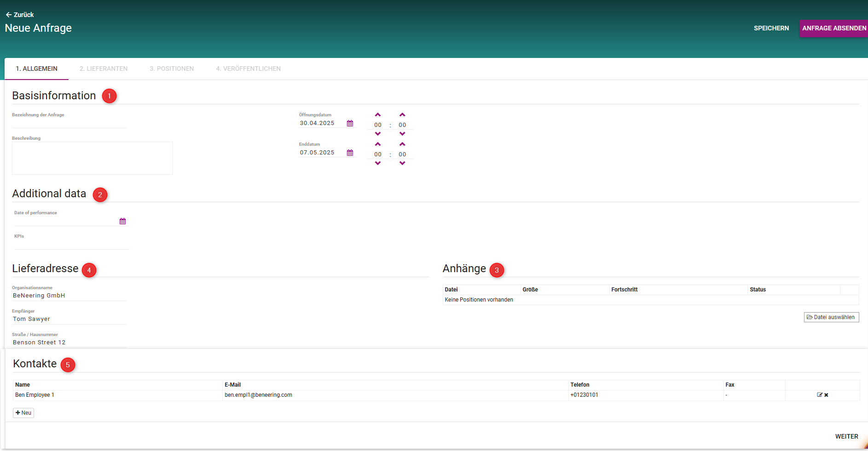This screenshot has width=868, height=451.
Task: Proceed with the Weiter button
Action: click(x=846, y=436)
